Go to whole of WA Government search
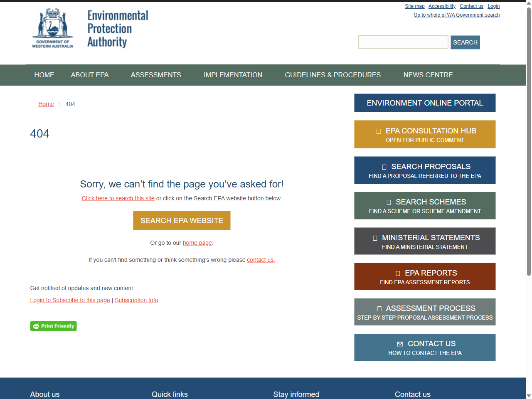 pos(457,15)
